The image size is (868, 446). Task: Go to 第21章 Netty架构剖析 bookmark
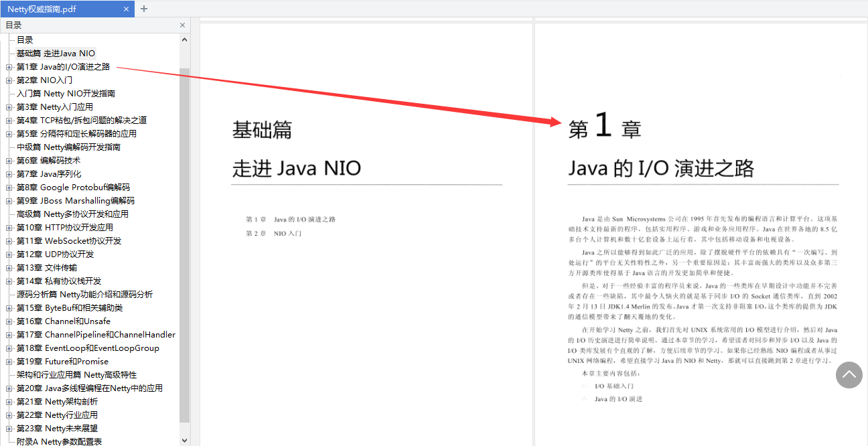click(x=57, y=402)
